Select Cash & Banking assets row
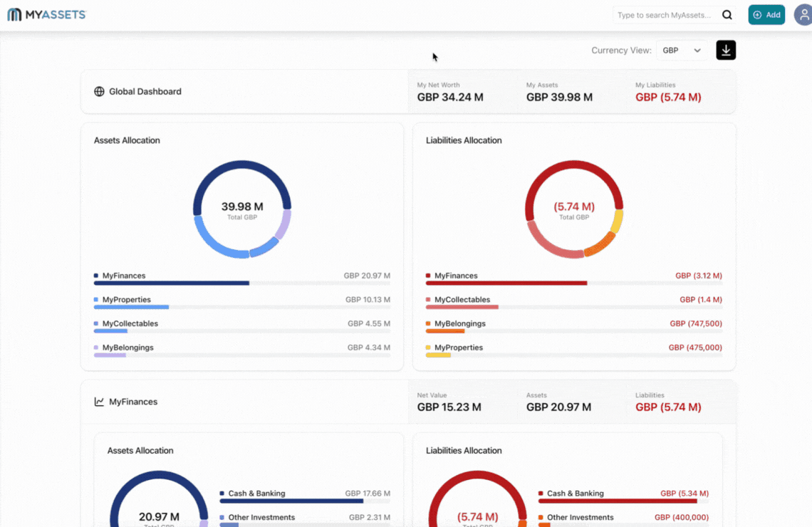 pos(256,494)
